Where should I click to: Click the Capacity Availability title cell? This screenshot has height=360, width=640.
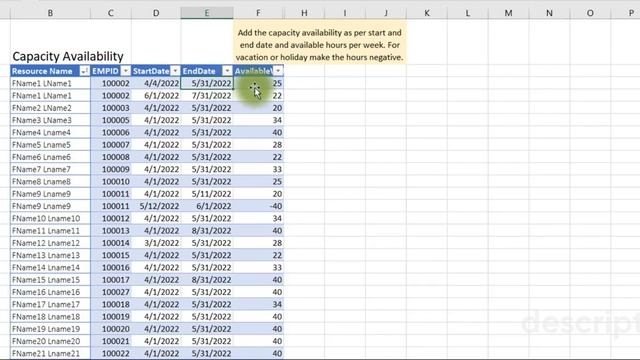pos(68,56)
